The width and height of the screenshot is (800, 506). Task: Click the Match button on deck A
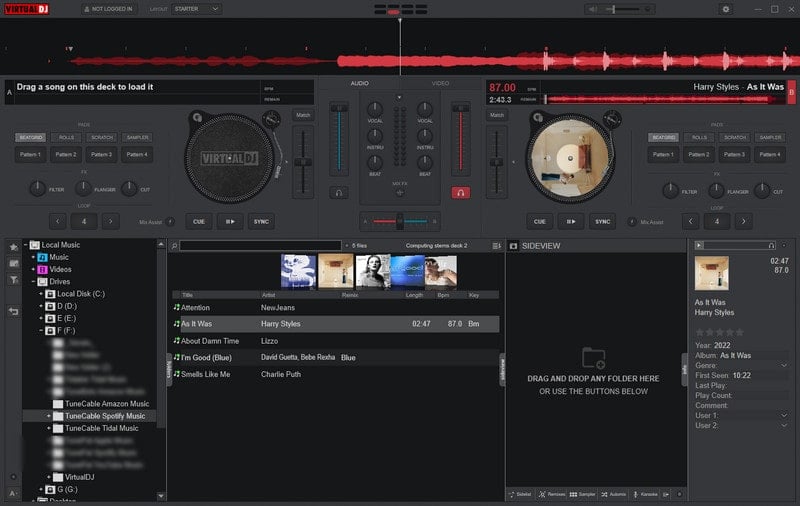[x=303, y=115]
